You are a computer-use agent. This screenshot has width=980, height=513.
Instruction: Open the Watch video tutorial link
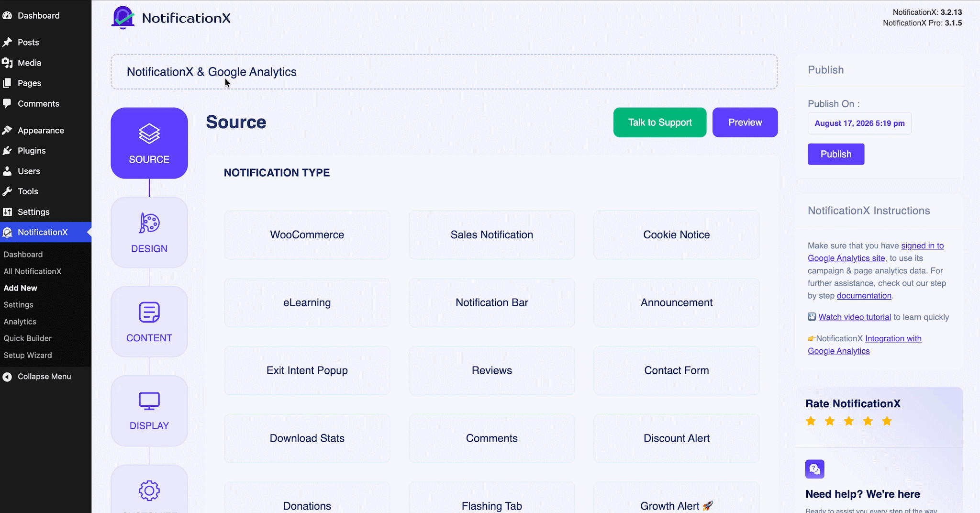855,317
